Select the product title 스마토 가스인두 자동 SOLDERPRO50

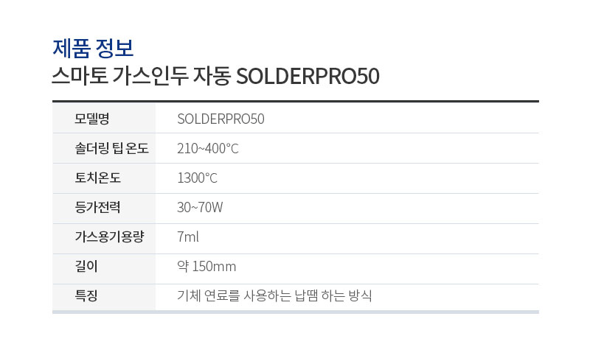(x=215, y=76)
